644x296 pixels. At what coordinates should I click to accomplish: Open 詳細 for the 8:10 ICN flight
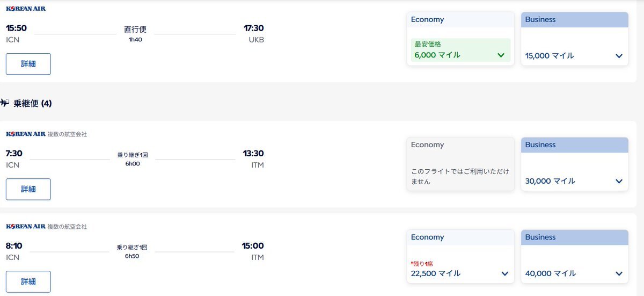(x=28, y=281)
